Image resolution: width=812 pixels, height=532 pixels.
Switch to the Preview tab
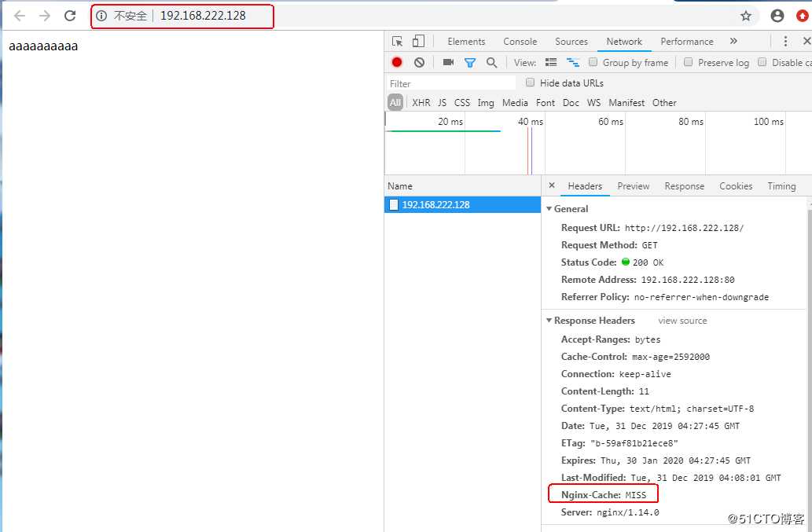click(x=633, y=185)
